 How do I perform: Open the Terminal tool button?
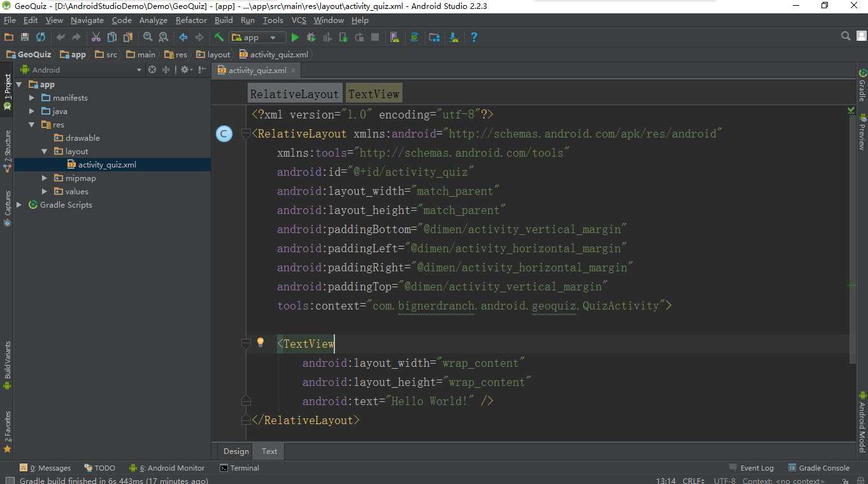point(239,467)
